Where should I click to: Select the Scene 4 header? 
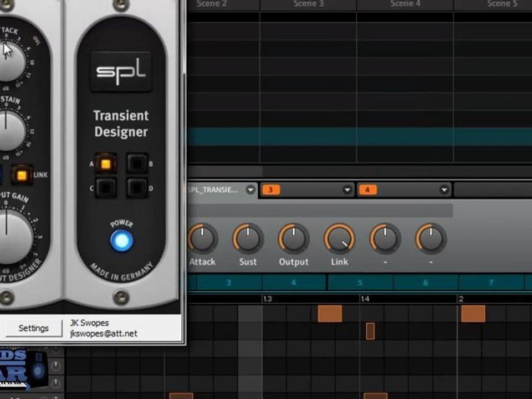tap(405, 4)
